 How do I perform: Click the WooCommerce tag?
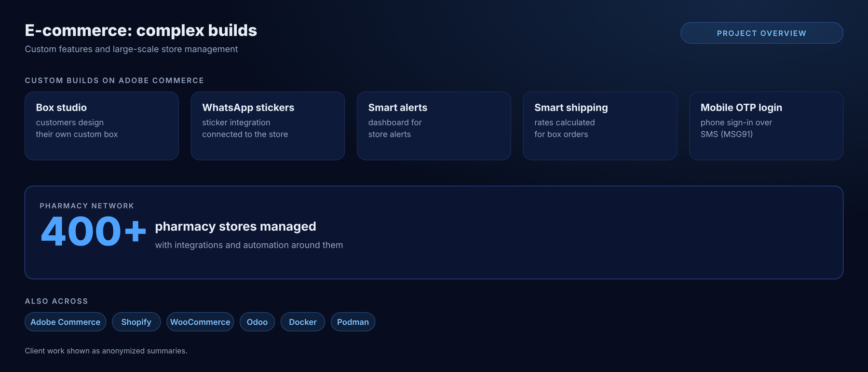[x=200, y=322]
